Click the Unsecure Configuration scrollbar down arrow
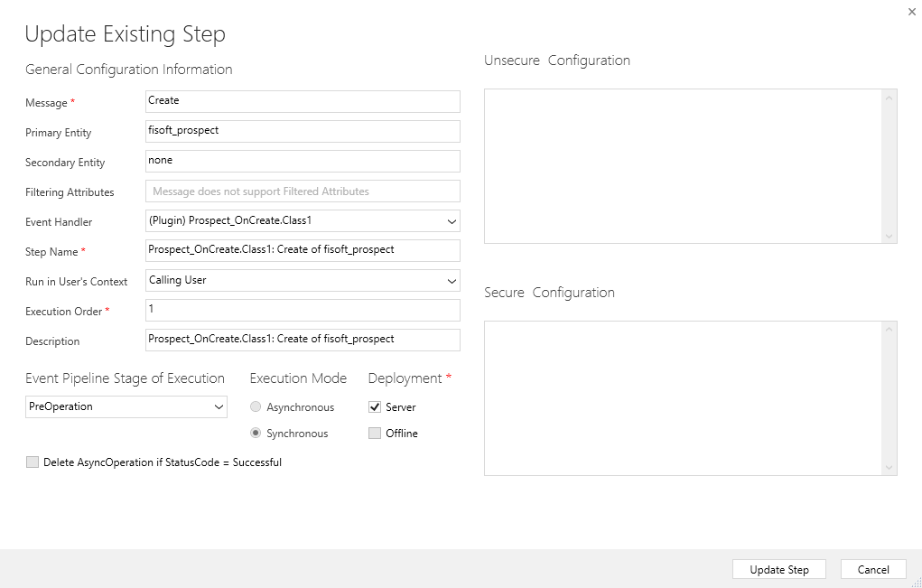The image size is (922, 588). pyautogui.click(x=889, y=237)
